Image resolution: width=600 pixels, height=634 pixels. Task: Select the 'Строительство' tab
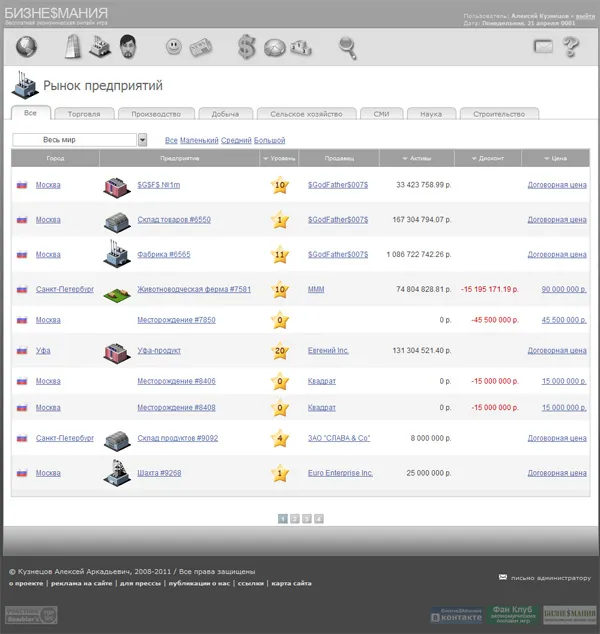498,114
